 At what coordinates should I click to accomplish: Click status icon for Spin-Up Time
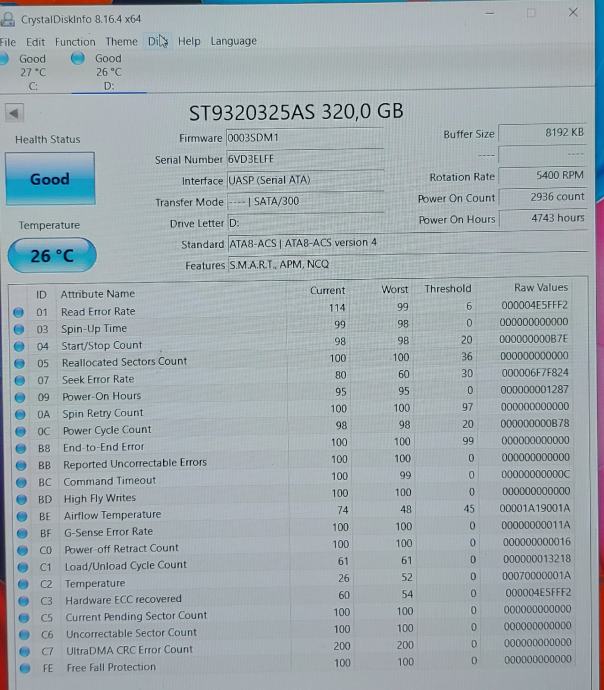tap(19, 329)
